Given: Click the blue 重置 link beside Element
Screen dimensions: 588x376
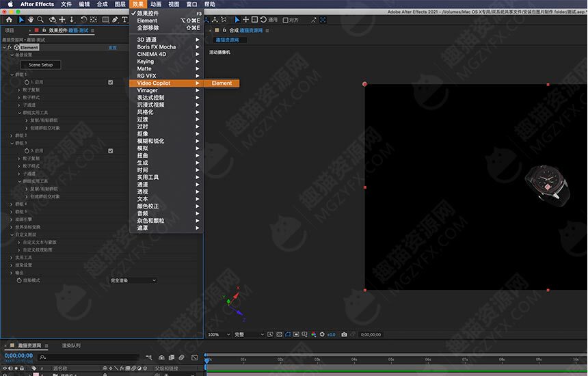Looking at the screenshot, I should pos(113,48).
